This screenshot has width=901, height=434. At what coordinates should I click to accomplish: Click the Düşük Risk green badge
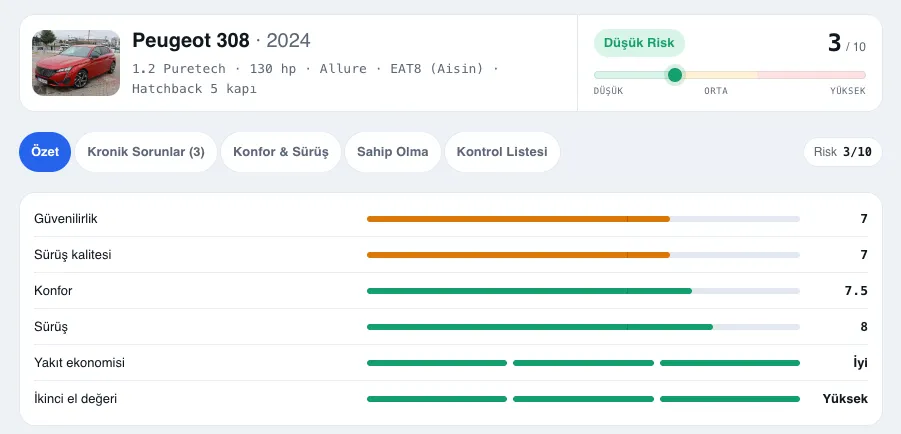coord(639,43)
